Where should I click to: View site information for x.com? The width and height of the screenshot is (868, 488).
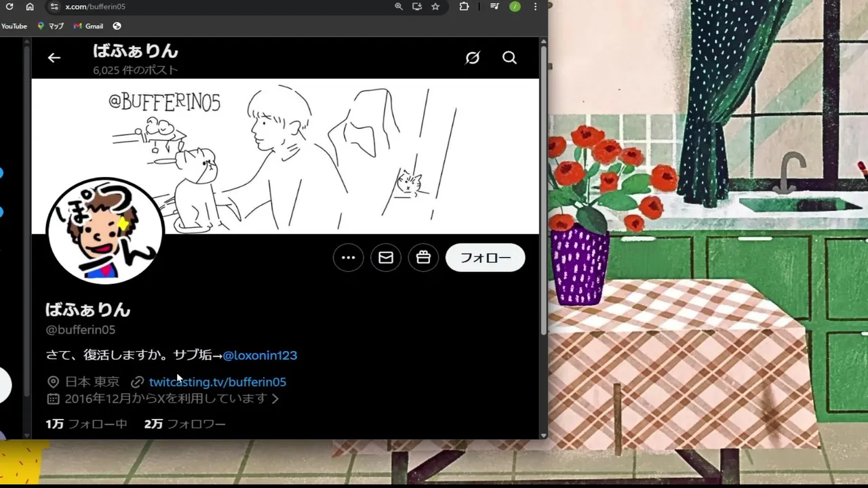click(54, 6)
